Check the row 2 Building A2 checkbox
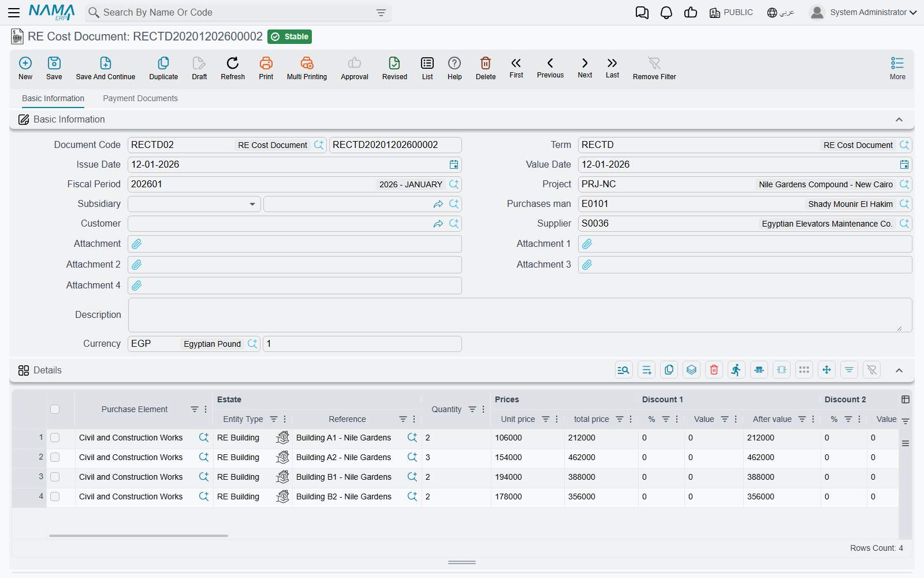 [55, 457]
